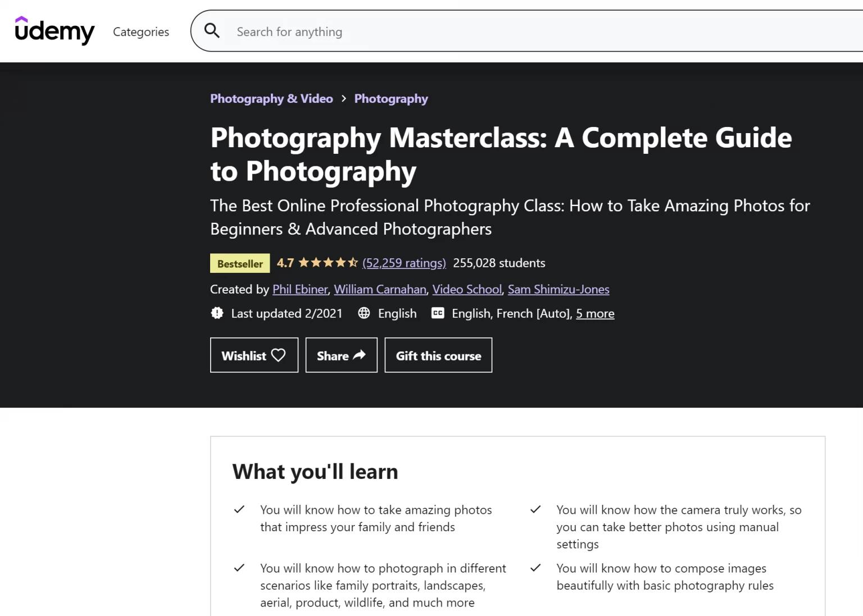Click the heart icon on Wishlist
The image size is (863, 616).
278,355
